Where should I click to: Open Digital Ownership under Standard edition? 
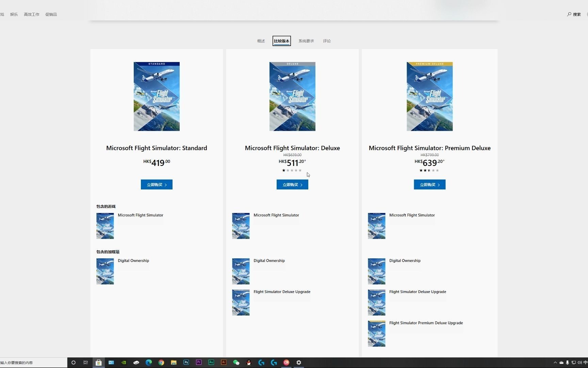[x=133, y=261]
